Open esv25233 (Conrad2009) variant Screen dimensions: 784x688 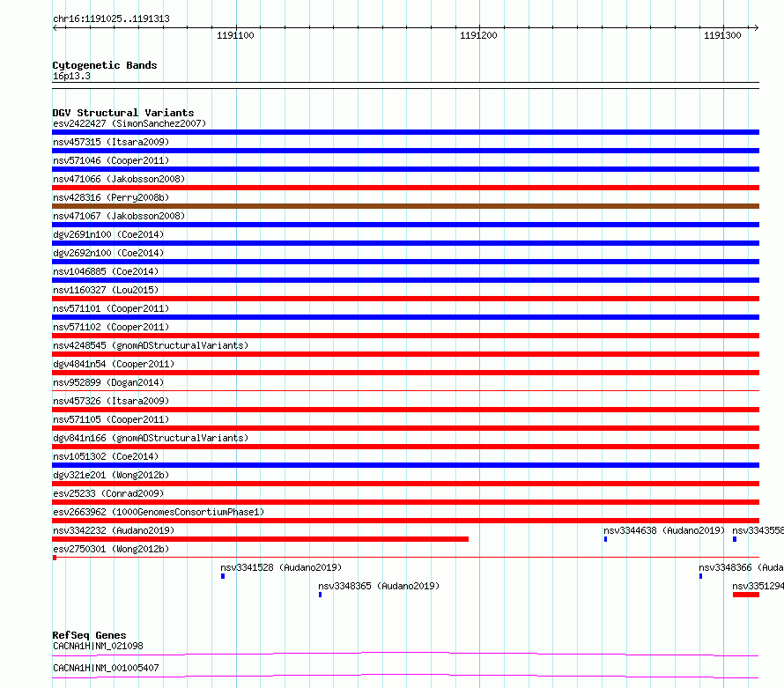108,493
